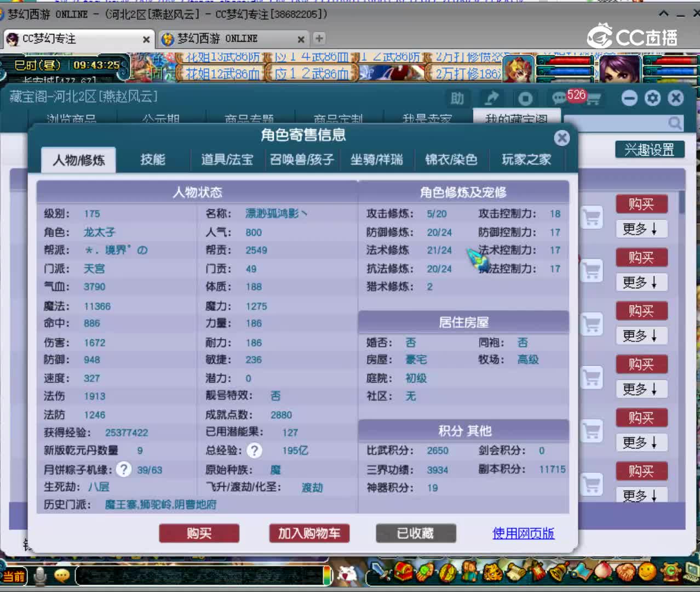Click the microphone voice icon

point(40,576)
